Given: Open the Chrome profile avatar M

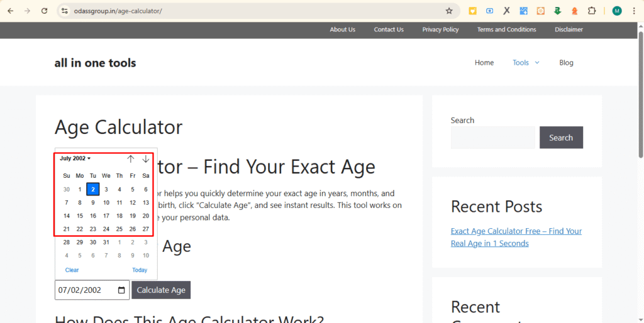Looking at the screenshot, I should (x=617, y=11).
